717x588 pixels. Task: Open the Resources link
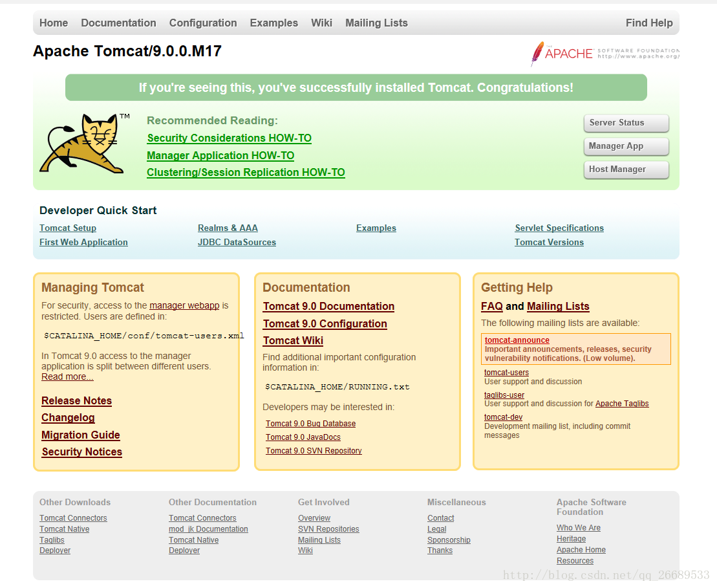coord(575,561)
